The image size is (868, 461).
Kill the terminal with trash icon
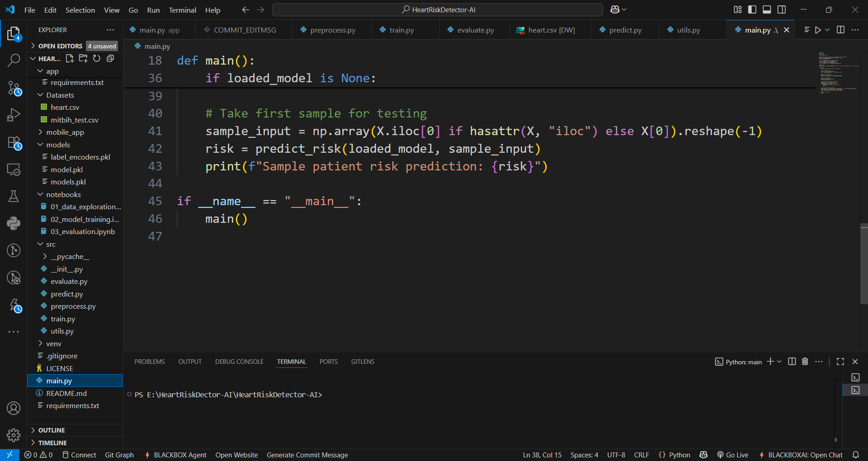pyautogui.click(x=805, y=362)
